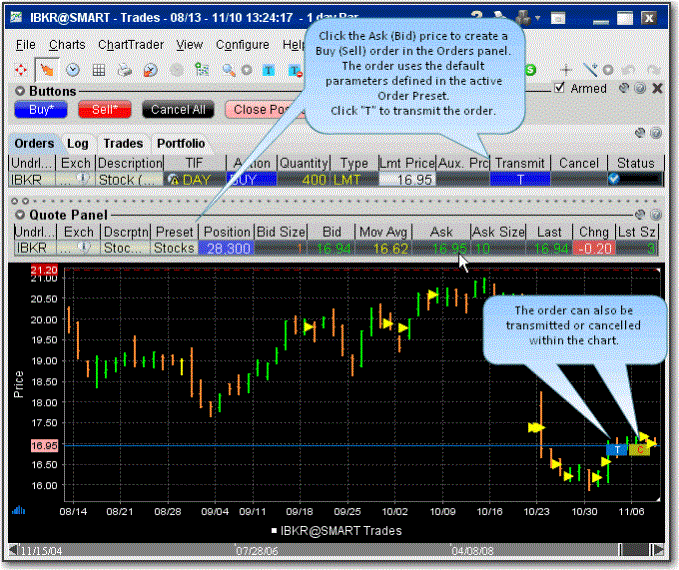679x570 pixels.
Task: Collapse the Quote Panel section
Action: [18, 214]
